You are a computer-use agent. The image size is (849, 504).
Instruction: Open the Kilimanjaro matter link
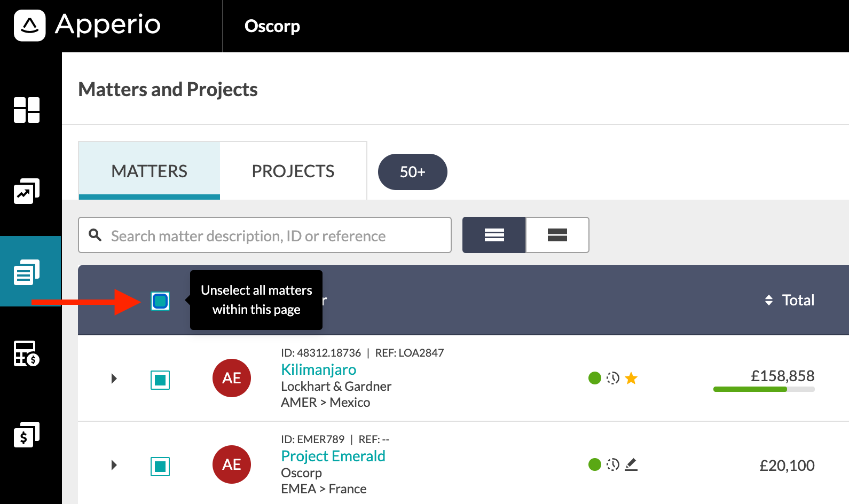click(x=319, y=369)
